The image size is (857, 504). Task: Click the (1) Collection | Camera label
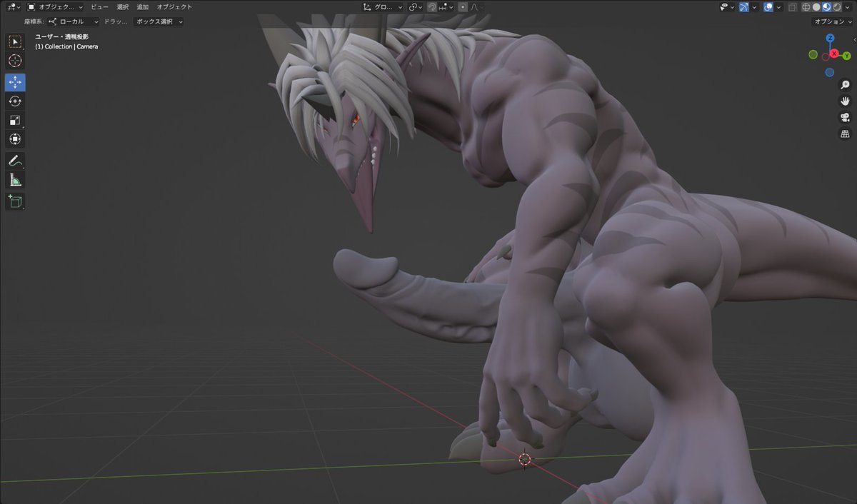[x=66, y=46]
